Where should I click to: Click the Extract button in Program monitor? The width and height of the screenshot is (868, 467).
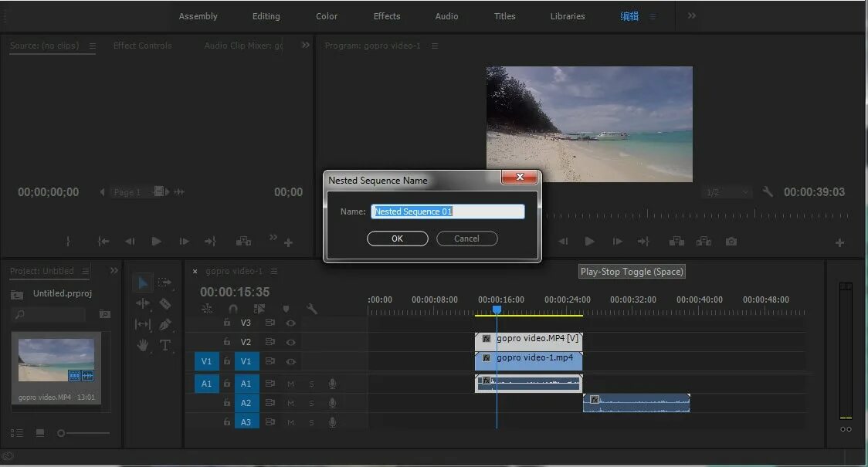tap(704, 242)
